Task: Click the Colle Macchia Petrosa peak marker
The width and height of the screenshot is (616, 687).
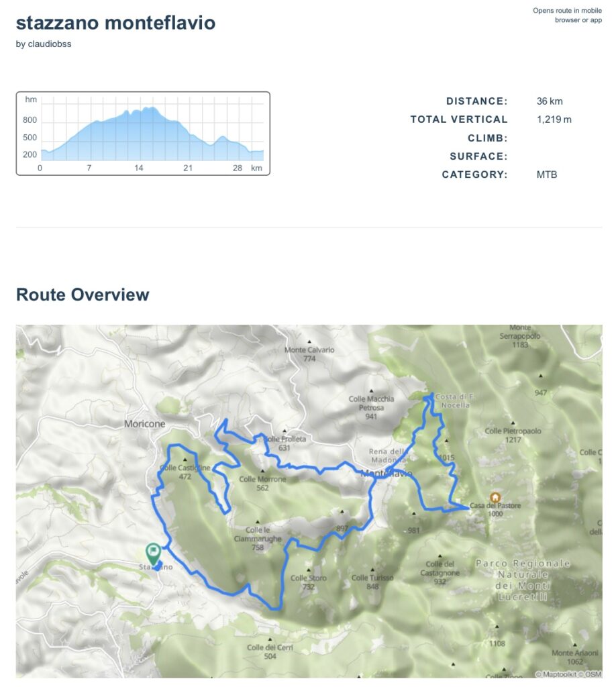Action: (x=372, y=390)
